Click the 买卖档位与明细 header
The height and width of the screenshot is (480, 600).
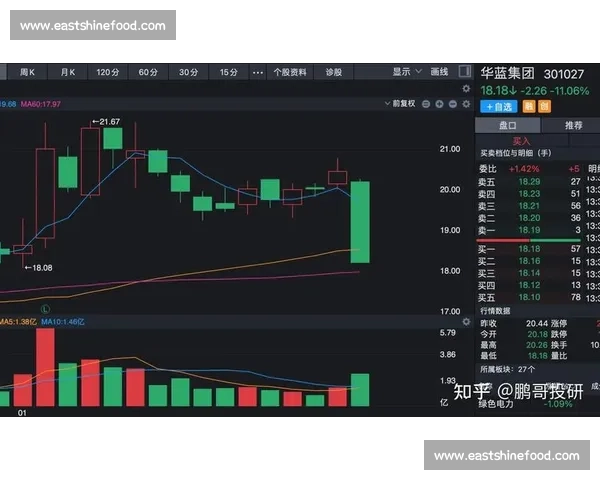click(516, 153)
